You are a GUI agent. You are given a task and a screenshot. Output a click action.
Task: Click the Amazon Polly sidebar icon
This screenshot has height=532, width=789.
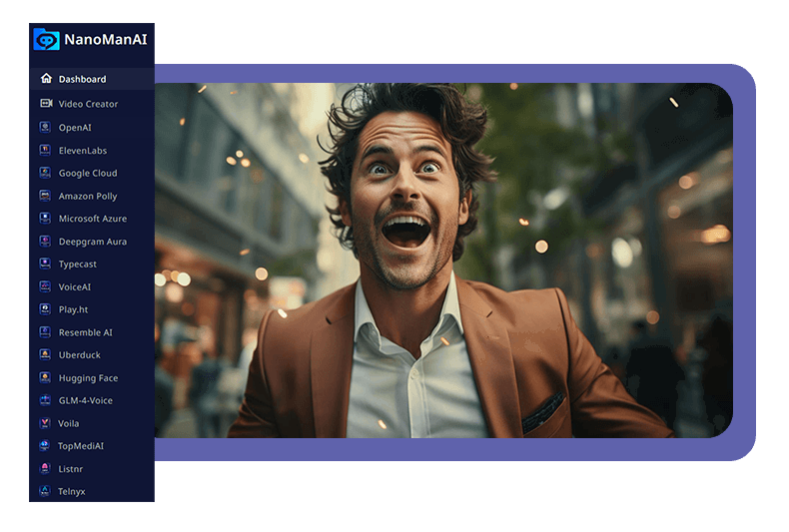(x=46, y=197)
